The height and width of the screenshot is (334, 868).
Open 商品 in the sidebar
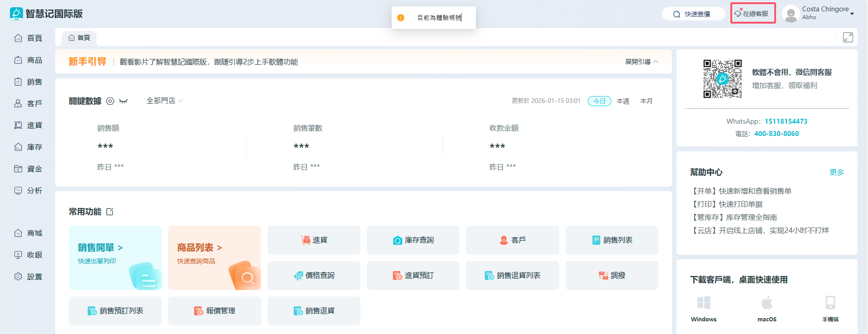tap(28, 60)
